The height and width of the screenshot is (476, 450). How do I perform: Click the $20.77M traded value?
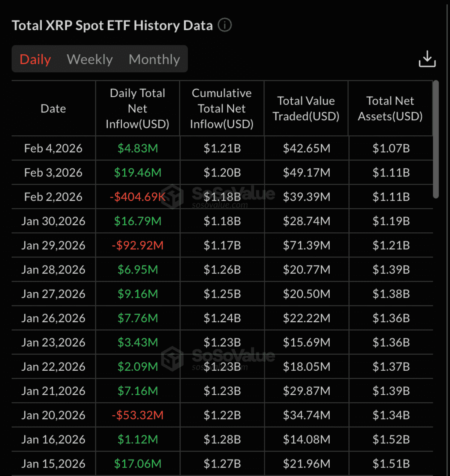306,269
